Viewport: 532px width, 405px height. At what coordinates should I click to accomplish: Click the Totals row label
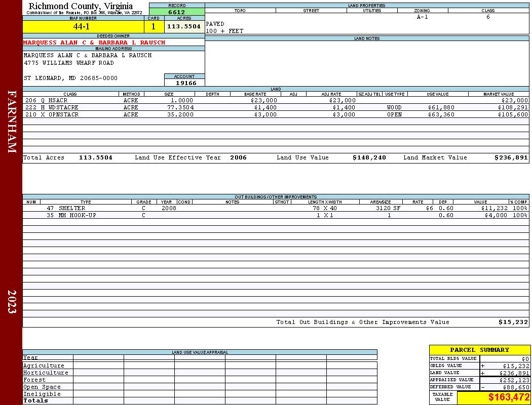point(35,400)
